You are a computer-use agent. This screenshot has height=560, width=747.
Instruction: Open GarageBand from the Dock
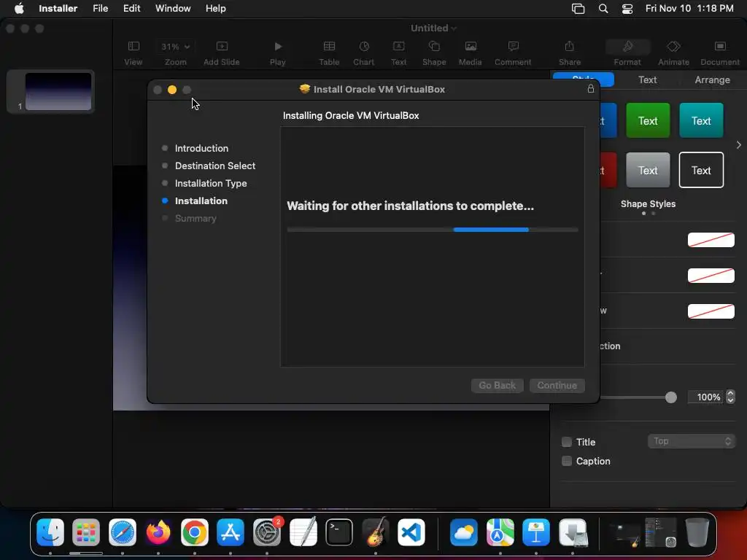tap(376, 532)
